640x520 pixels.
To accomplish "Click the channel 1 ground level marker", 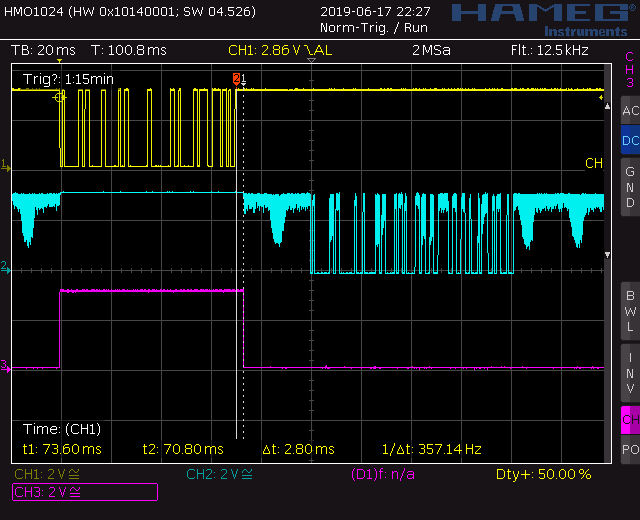I will [5, 164].
